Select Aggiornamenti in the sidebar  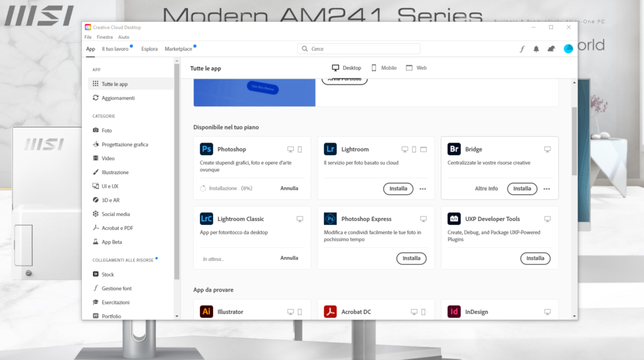(118, 98)
